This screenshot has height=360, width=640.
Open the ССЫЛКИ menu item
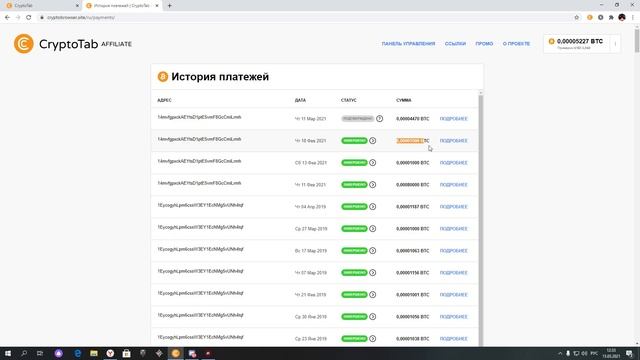point(455,44)
